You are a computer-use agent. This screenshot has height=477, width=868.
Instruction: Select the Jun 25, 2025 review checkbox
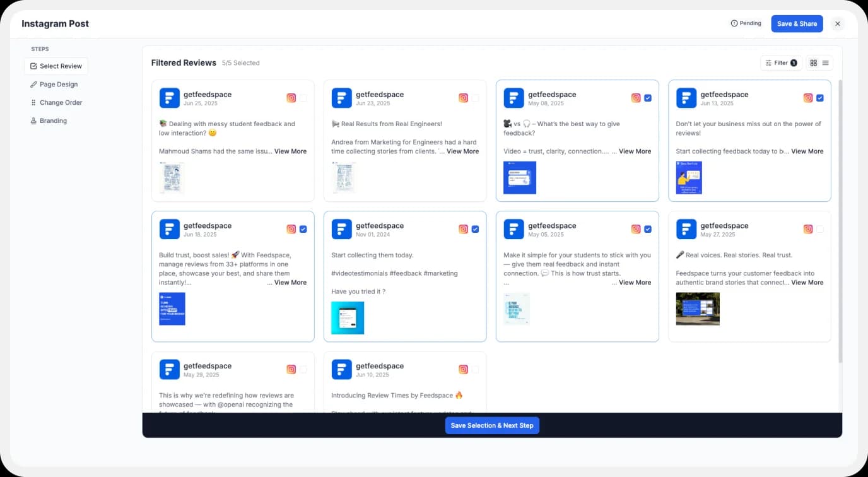pos(303,98)
